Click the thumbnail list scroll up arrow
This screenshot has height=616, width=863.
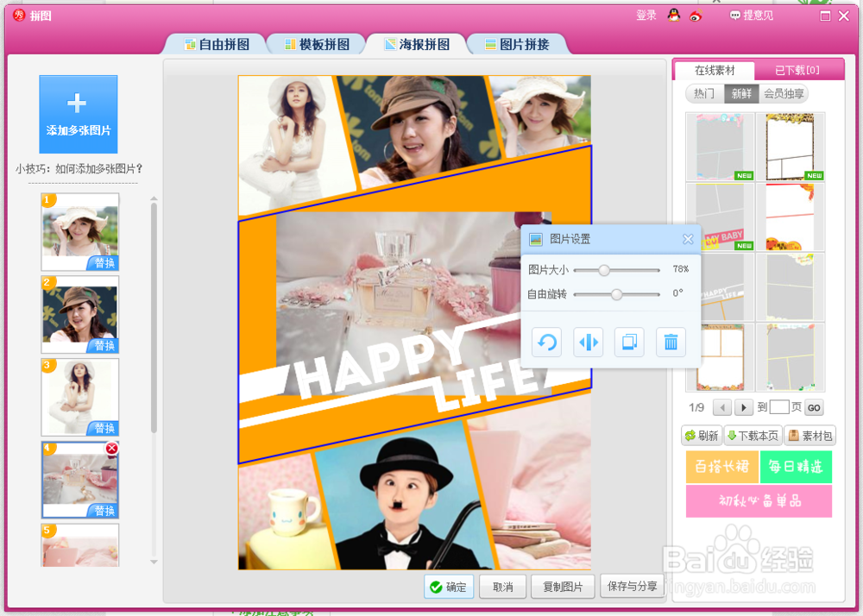pyautogui.click(x=154, y=198)
